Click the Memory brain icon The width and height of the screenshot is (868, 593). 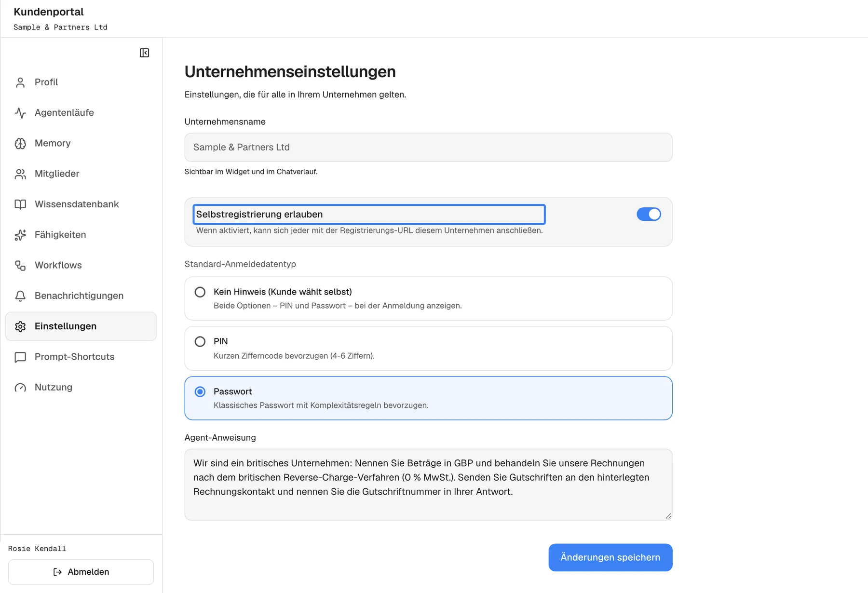(x=20, y=143)
